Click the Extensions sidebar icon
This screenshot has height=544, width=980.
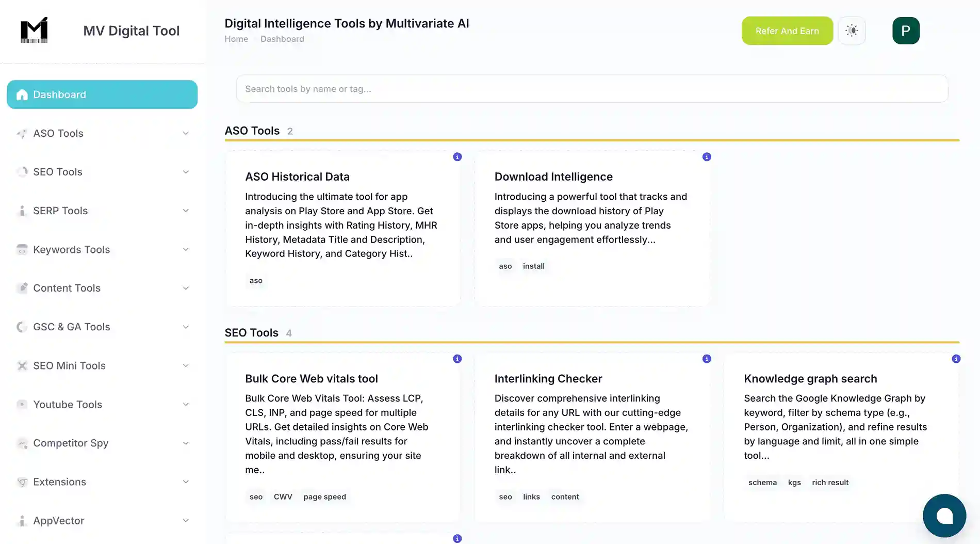click(22, 482)
